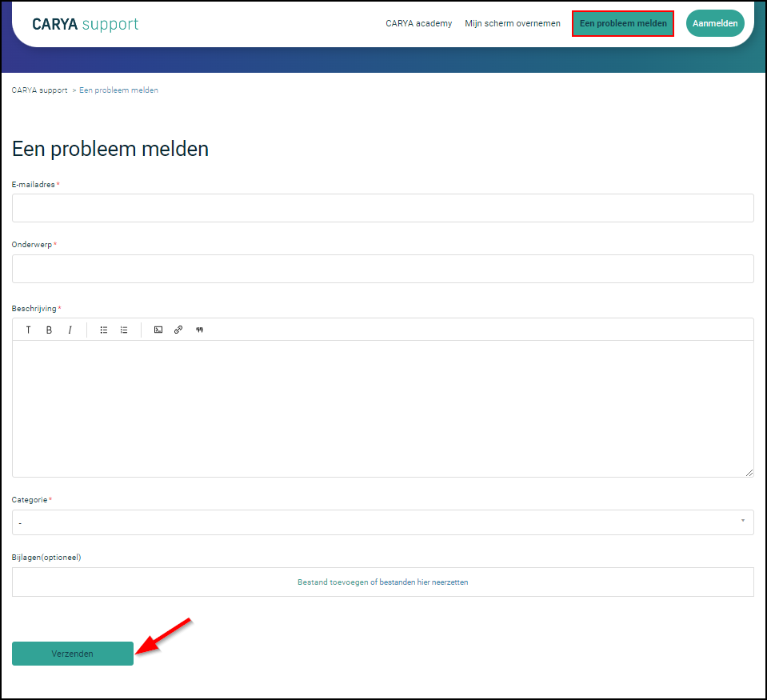Insert a bulleted list
Screen dimensions: 767x700
(104, 330)
